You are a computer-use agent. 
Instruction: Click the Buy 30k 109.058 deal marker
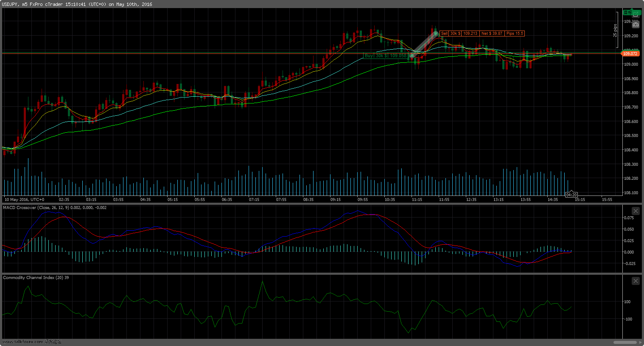[386, 56]
